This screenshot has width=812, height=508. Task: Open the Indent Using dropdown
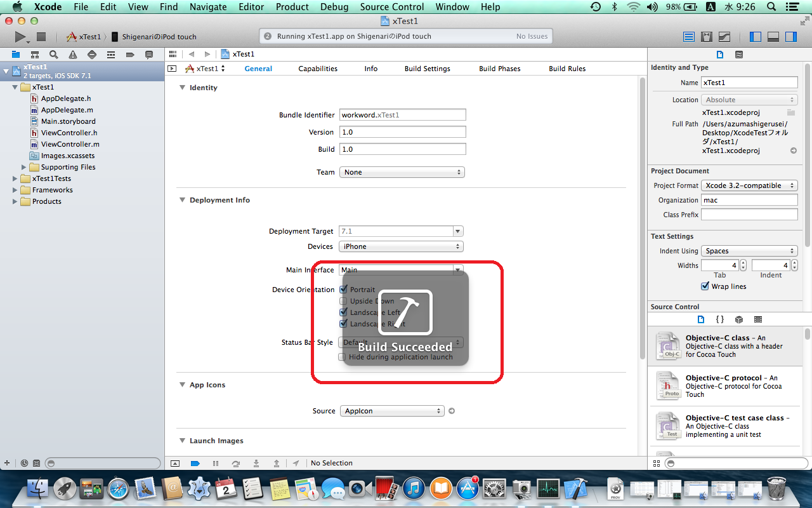pyautogui.click(x=749, y=251)
